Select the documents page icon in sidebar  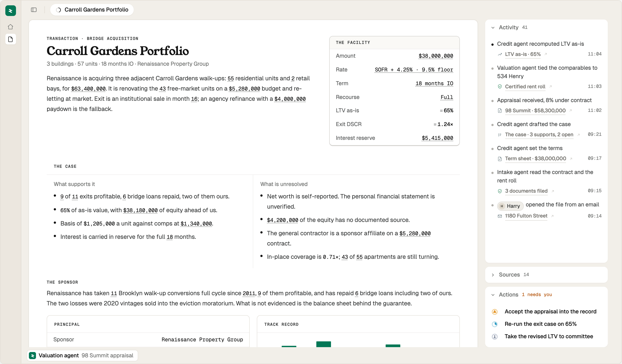pyautogui.click(x=10, y=39)
